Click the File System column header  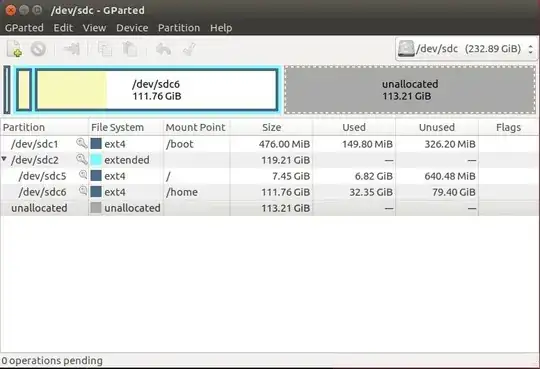(126, 127)
